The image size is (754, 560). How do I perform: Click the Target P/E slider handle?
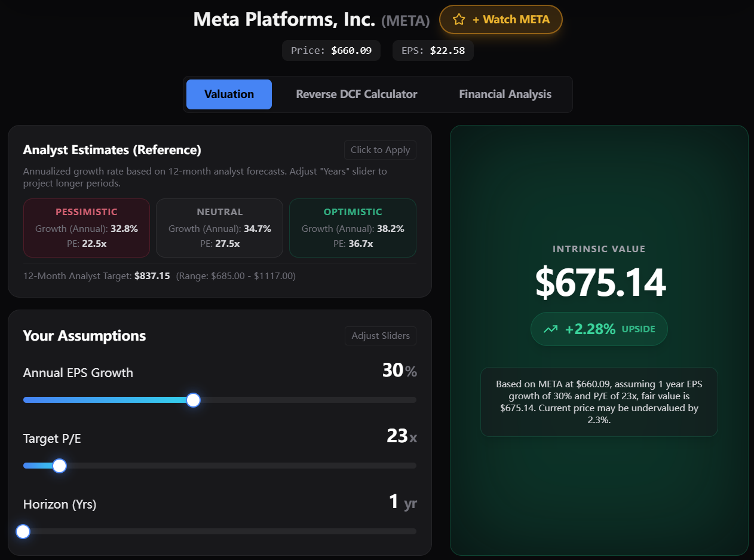[x=59, y=466]
